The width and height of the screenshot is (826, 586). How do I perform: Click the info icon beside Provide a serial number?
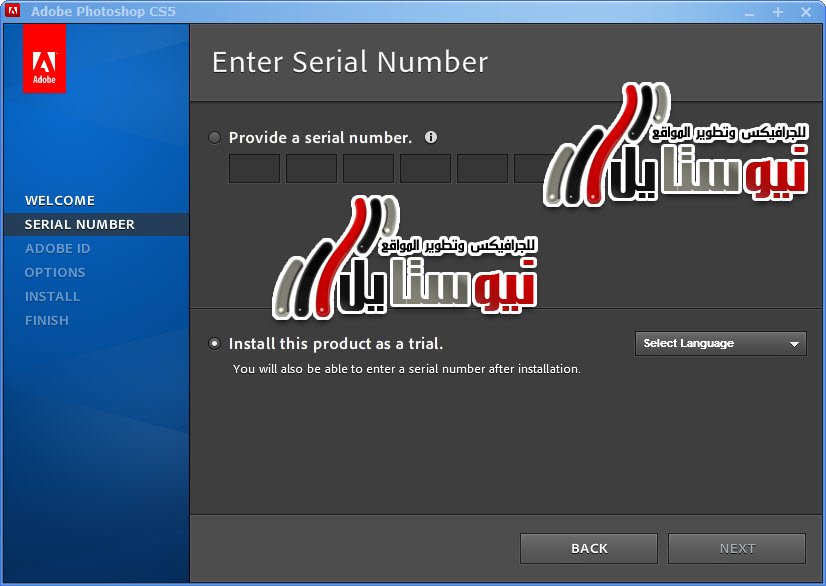pos(431,138)
